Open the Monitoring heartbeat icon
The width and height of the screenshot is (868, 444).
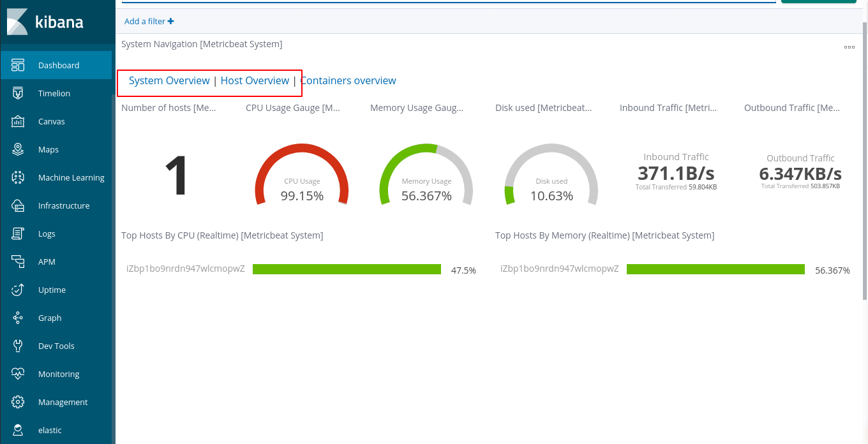18,374
